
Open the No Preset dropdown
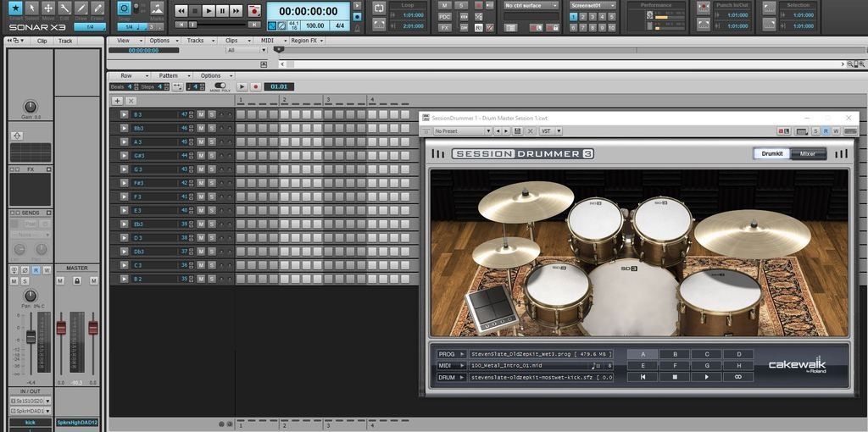pos(462,131)
